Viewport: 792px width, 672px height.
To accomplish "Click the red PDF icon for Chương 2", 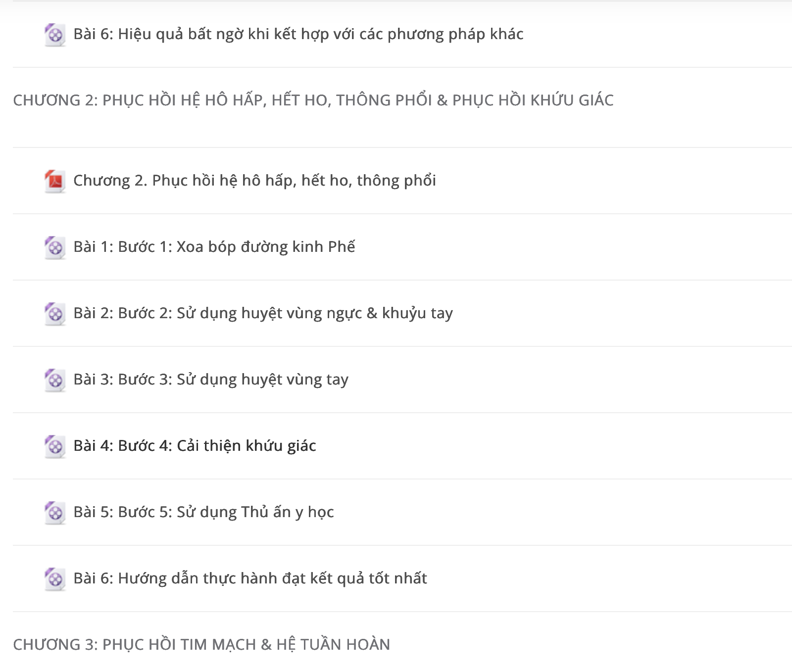I will (x=55, y=181).
